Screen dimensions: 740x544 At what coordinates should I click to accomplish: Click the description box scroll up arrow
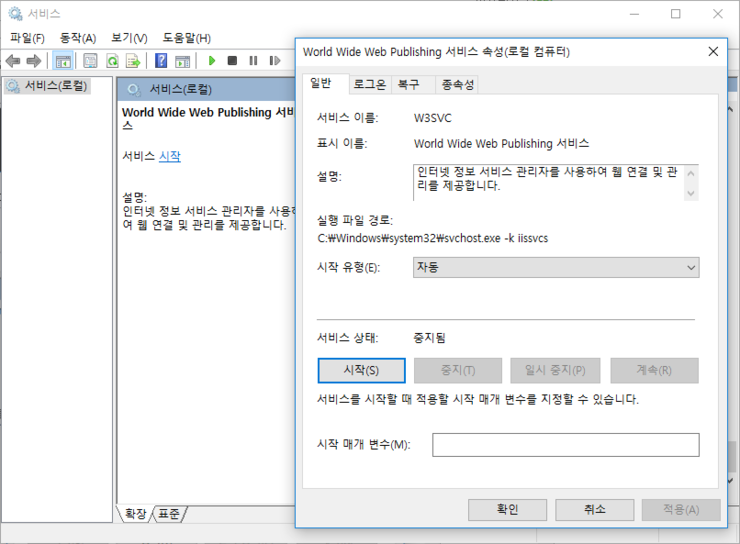691,173
